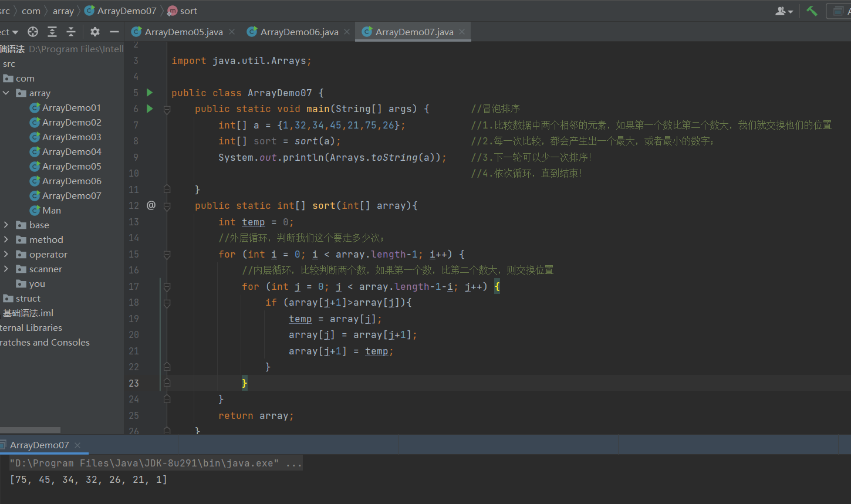Image resolution: width=851 pixels, height=504 pixels.
Task: Fold the outer for loop at line 15
Action: pyautogui.click(x=167, y=255)
